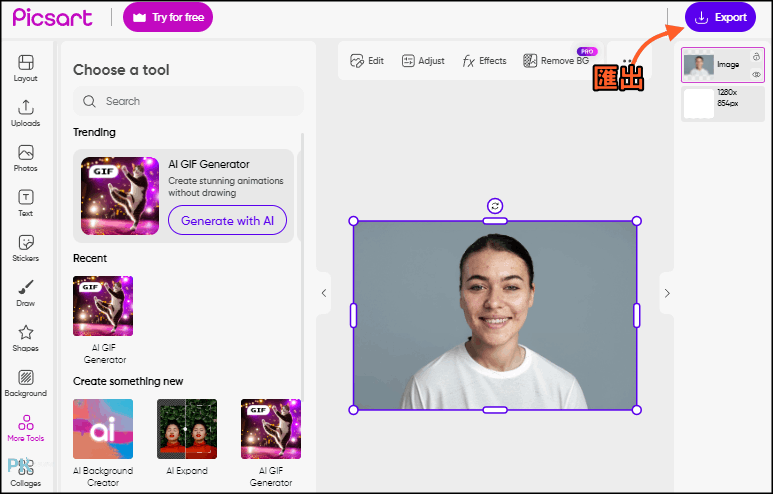Click the Try for free button

[x=168, y=17]
